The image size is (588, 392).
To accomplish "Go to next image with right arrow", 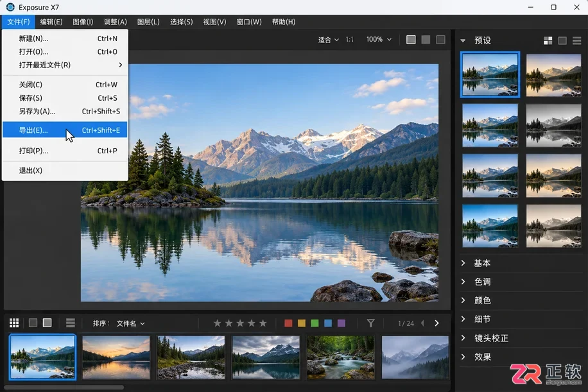I will (x=437, y=323).
